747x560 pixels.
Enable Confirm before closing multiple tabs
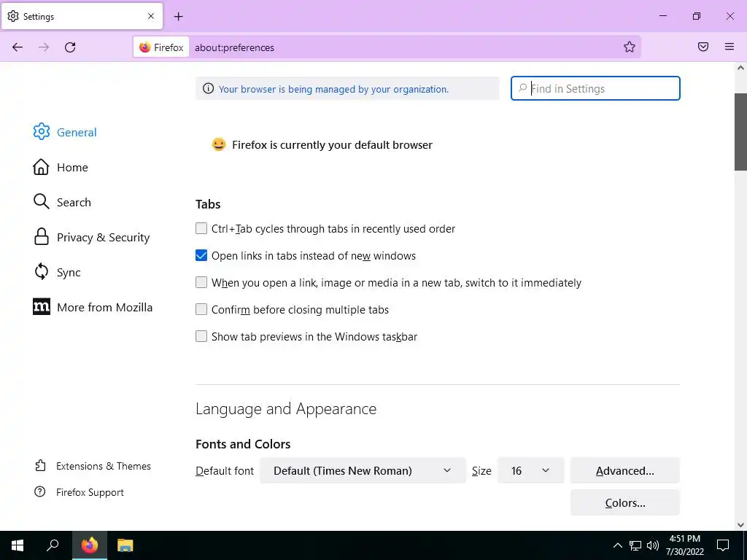point(201,309)
